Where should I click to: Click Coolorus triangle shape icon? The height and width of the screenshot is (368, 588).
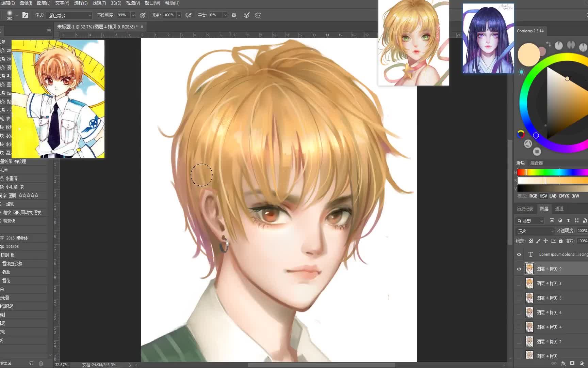click(x=528, y=143)
